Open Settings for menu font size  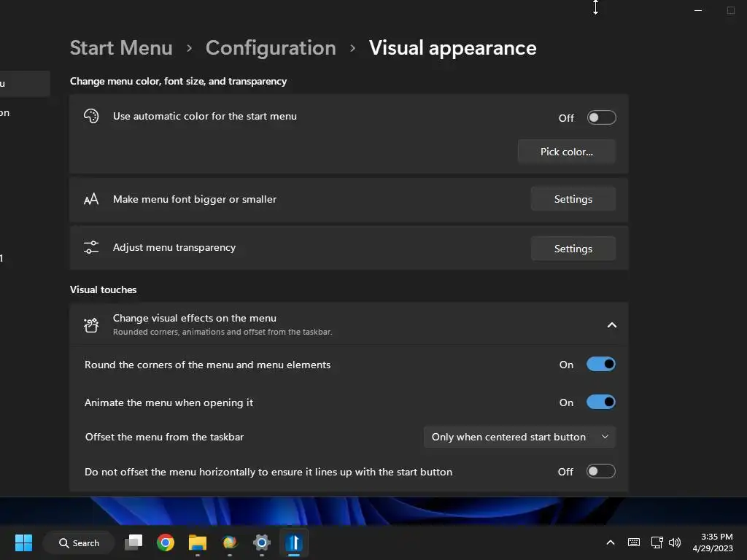tap(573, 199)
